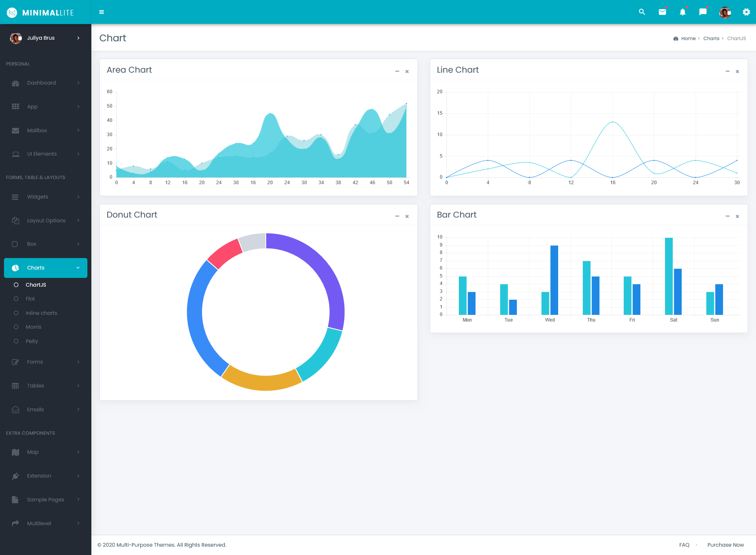Open the chat messages icon in header
Viewport: 756px width, 555px height.
coord(703,12)
